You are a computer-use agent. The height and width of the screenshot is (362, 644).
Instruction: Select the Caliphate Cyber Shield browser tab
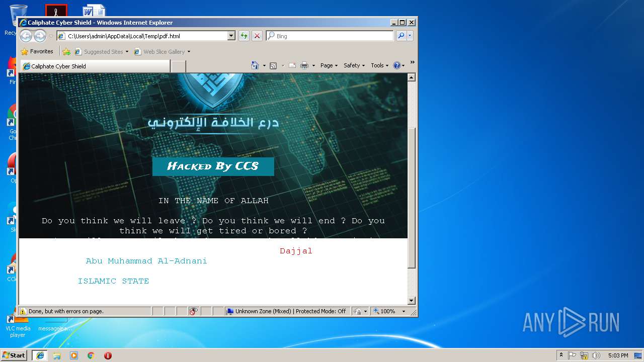[95, 66]
